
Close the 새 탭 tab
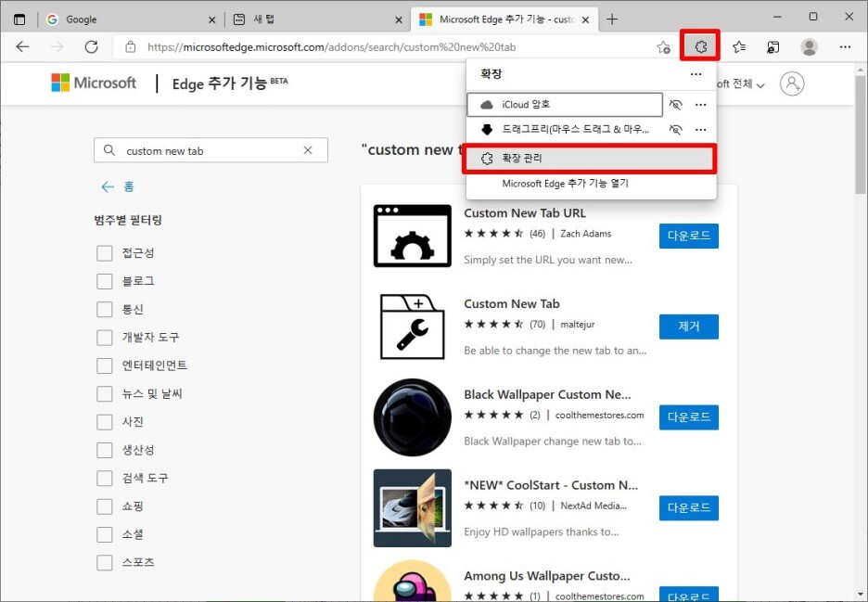click(x=399, y=19)
